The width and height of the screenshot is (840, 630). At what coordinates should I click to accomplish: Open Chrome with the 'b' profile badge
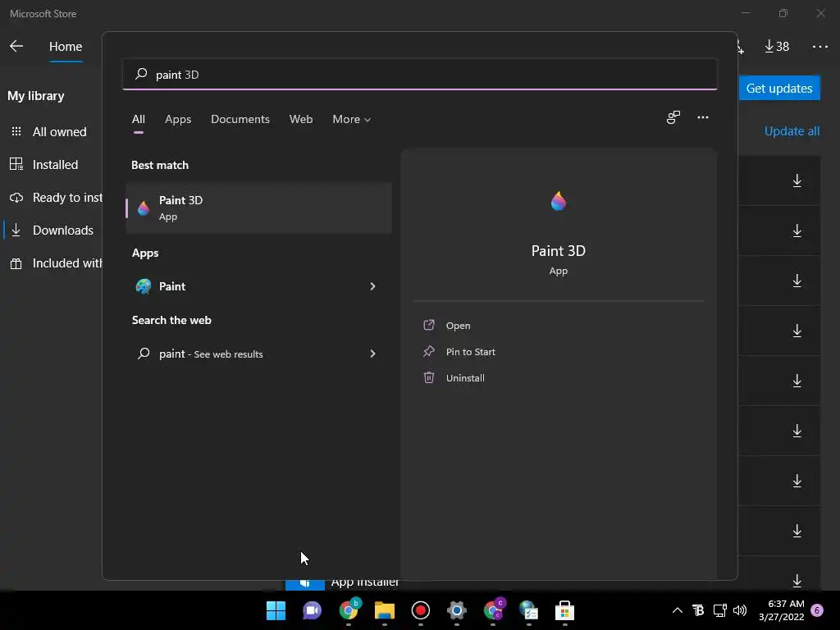349,609
